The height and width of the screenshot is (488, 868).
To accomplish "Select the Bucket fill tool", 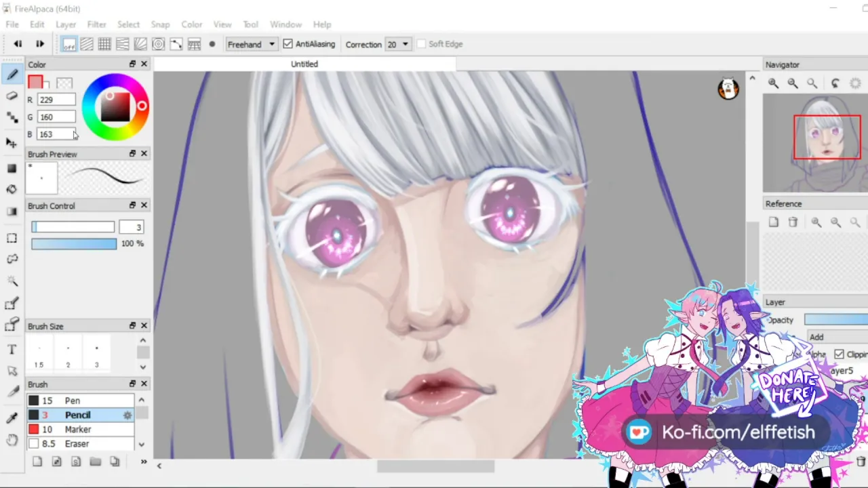I will (x=12, y=189).
